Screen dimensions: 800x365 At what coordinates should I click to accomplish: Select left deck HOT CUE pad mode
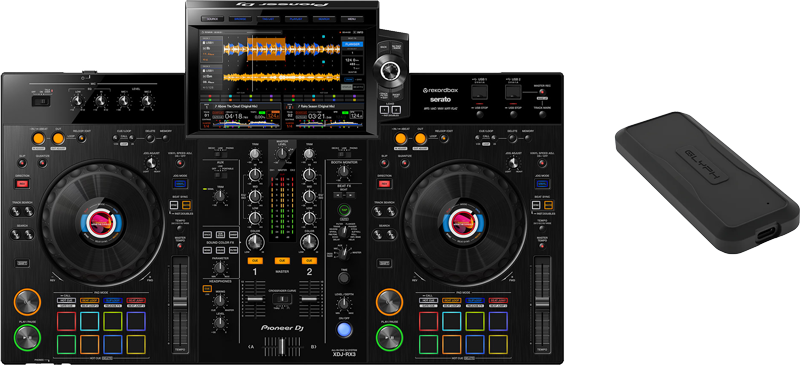click(66, 300)
